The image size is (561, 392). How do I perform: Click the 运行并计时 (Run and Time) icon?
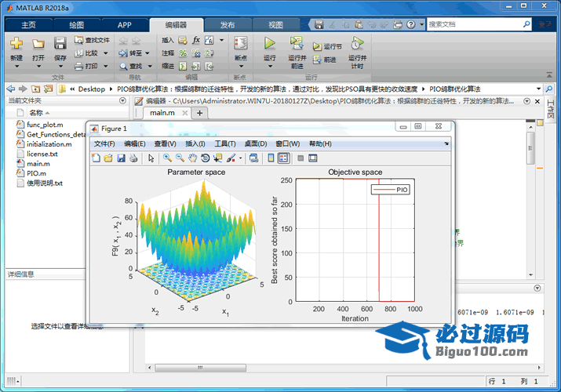[x=357, y=43]
